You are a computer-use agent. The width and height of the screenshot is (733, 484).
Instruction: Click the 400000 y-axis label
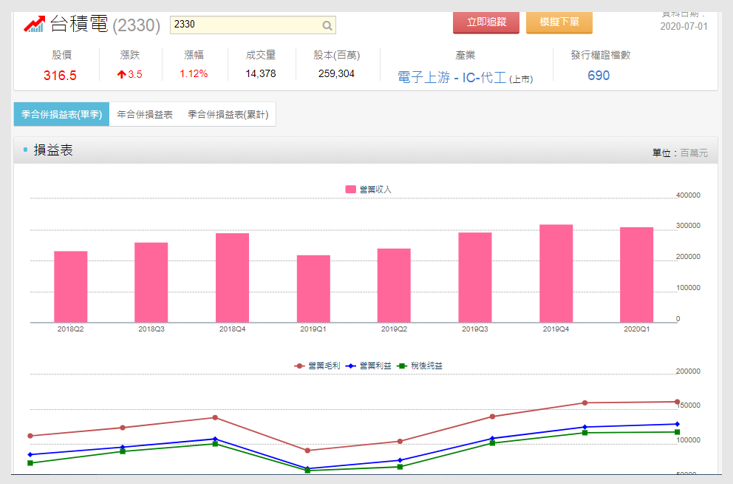(x=688, y=195)
